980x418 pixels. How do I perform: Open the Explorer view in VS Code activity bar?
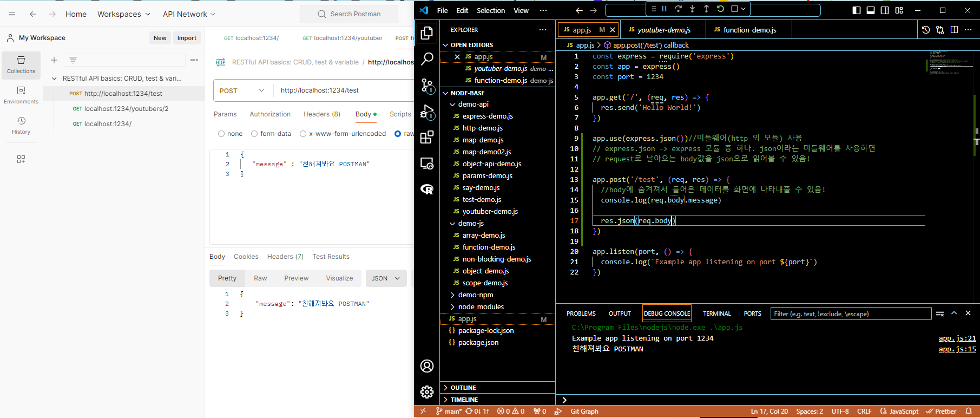tap(427, 33)
